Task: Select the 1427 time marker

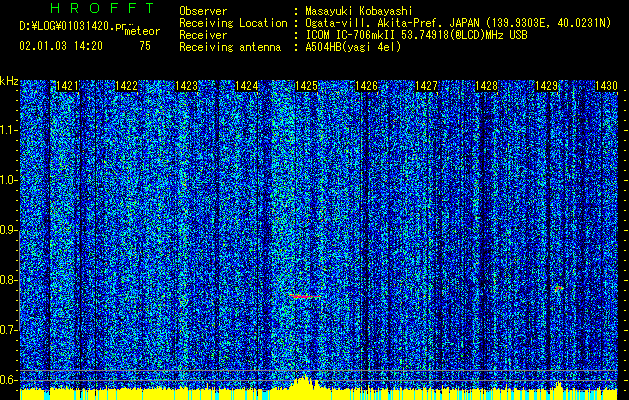Action: (426, 86)
